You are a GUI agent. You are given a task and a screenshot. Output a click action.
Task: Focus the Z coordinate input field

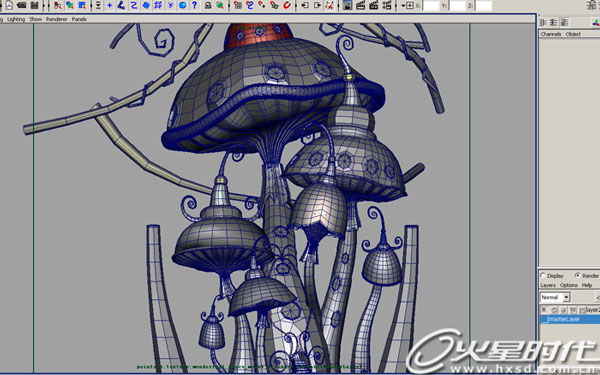[483, 5]
